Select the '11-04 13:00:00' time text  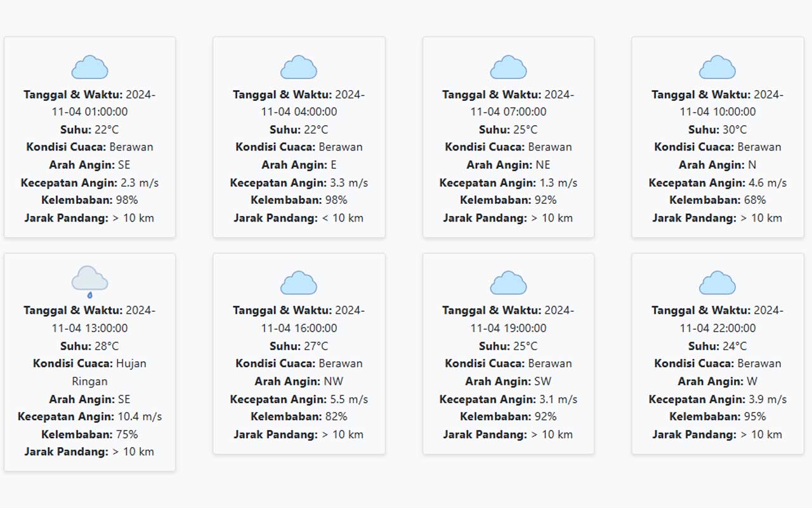(89, 328)
